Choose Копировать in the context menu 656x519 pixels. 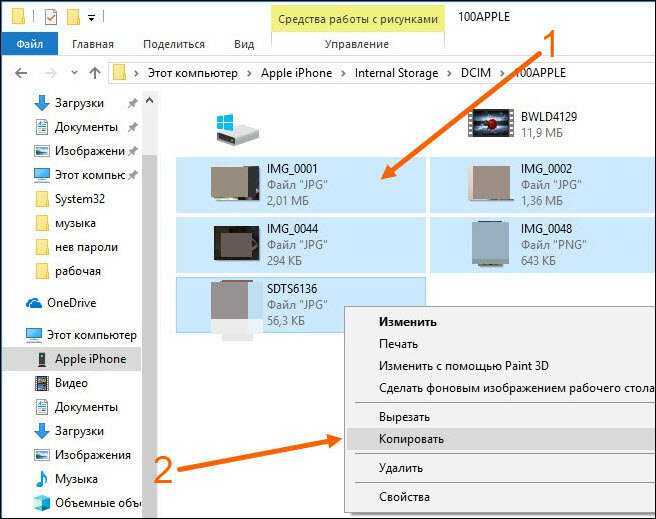point(500,439)
